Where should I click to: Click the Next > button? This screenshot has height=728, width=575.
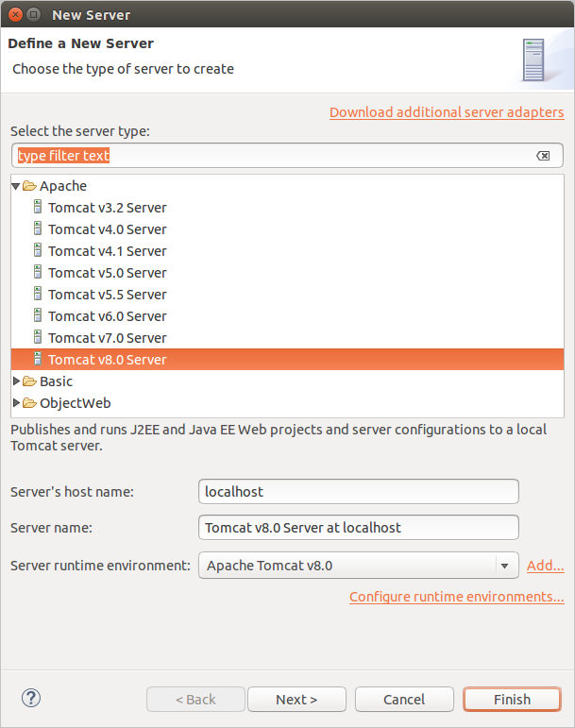pyautogui.click(x=296, y=700)
